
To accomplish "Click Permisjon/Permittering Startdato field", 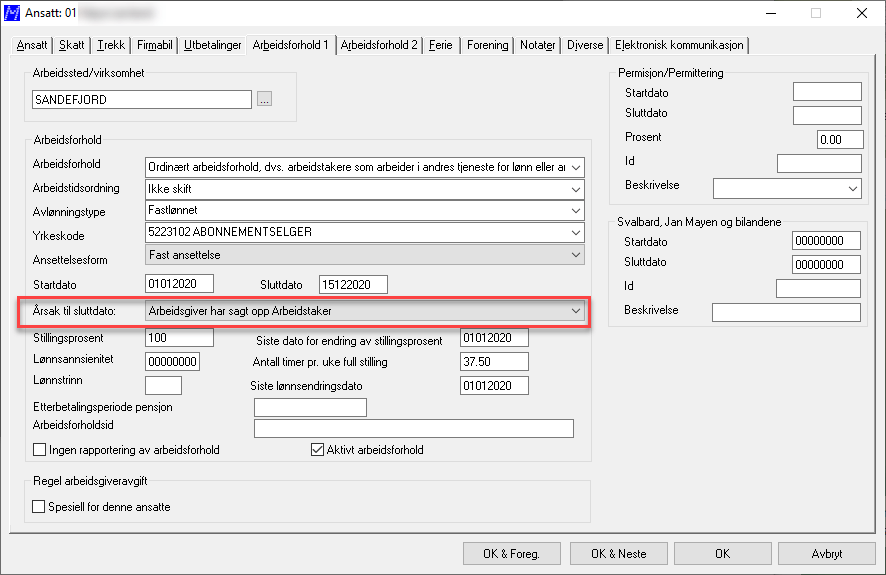I will point(827,92).
